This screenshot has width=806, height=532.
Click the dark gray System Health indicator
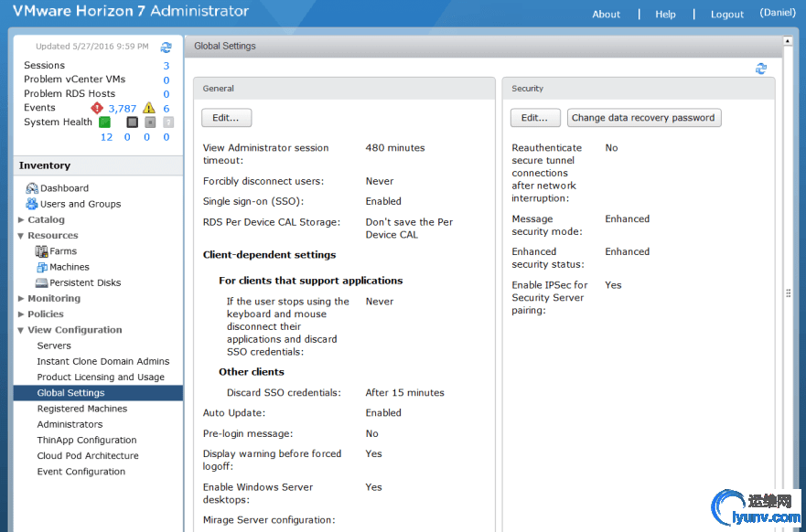tap(132, 122)
